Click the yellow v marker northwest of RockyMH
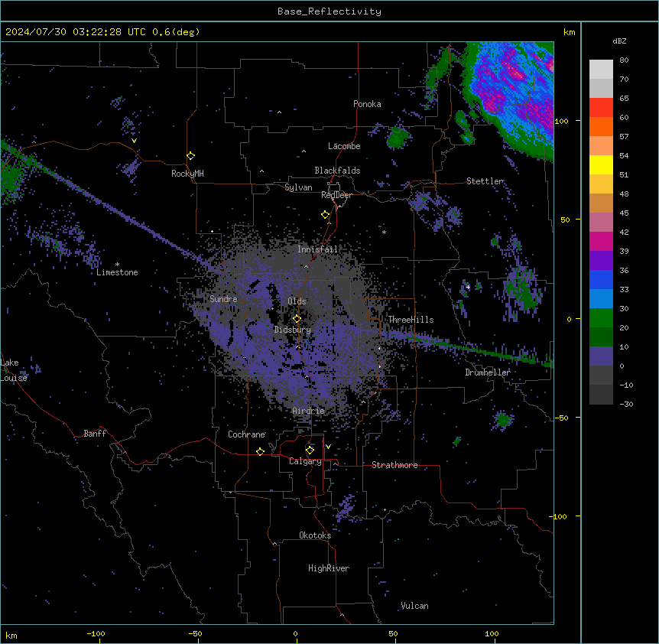Image resolution: width=659 pixels, height=644 pixels. tap(134, 141)
